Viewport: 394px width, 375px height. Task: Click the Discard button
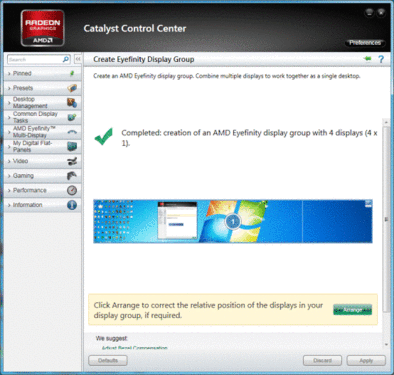pos(322,360)
